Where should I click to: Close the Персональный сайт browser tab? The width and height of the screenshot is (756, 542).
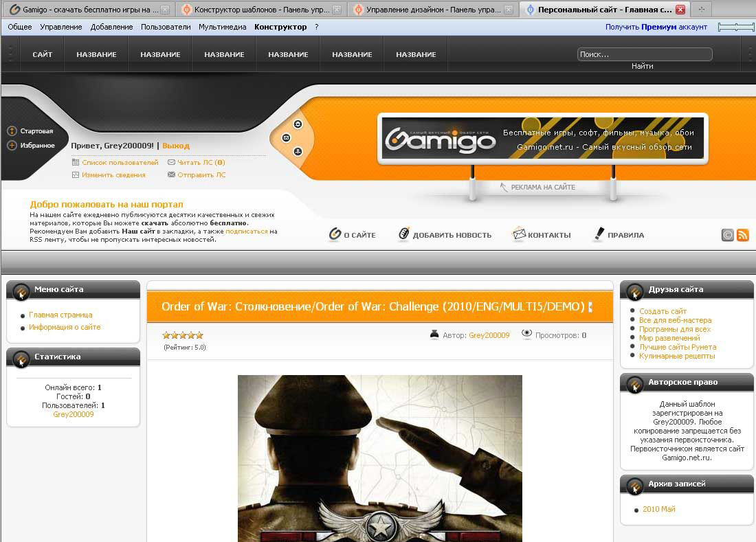click(x=680, y=9)
